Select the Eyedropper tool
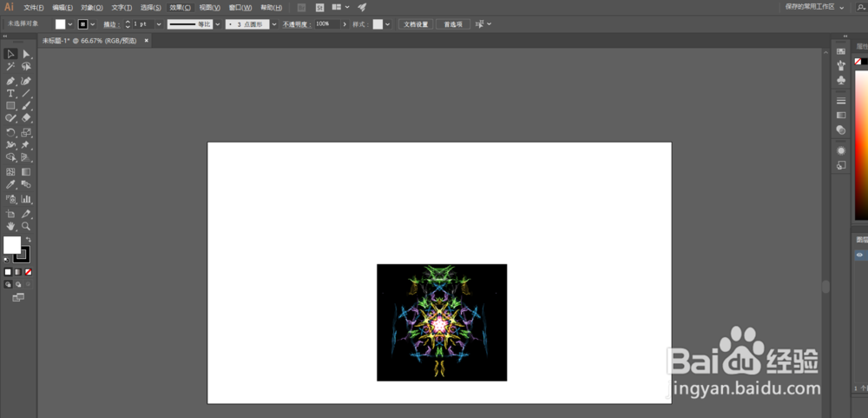This screenshot has height=418, width=868. pos(10,184)
